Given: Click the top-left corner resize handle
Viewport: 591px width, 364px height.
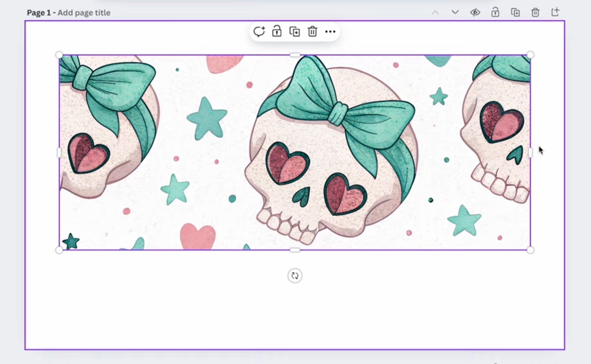Looking at the screenshot, I should coord(59,55).
